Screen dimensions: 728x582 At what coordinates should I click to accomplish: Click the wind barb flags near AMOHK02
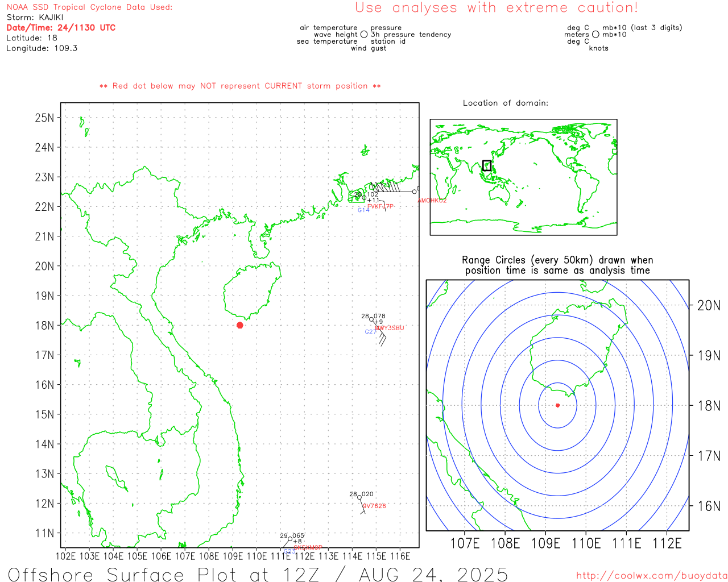pyautogui.click(x=387, y=186)
